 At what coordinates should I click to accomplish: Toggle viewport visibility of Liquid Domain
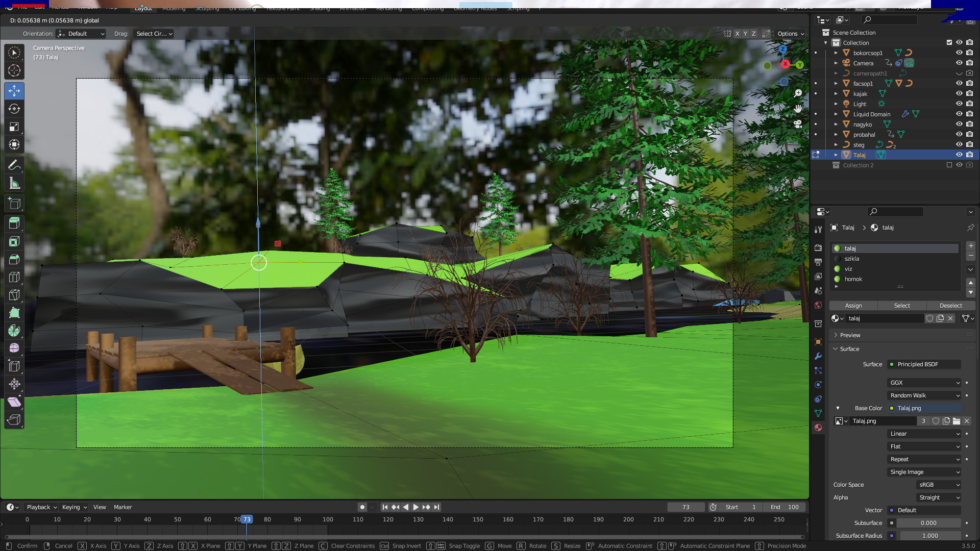(x=959, y=114)
